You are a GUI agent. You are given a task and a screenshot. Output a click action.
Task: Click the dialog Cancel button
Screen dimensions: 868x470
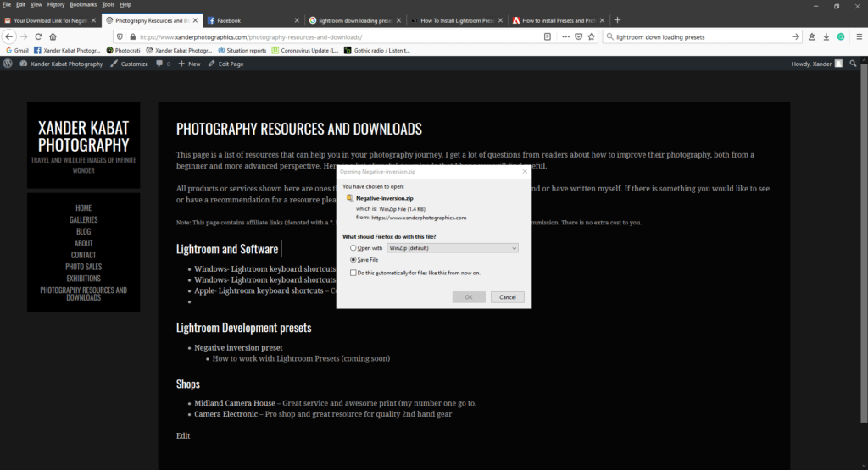[x=508, y=297]
